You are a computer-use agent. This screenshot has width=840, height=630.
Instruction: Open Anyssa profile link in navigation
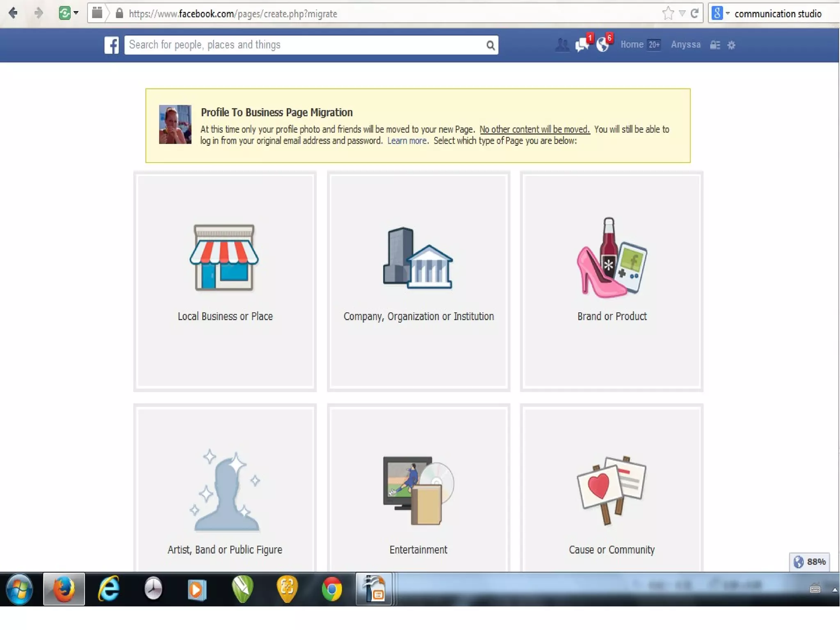click(685, 45)
